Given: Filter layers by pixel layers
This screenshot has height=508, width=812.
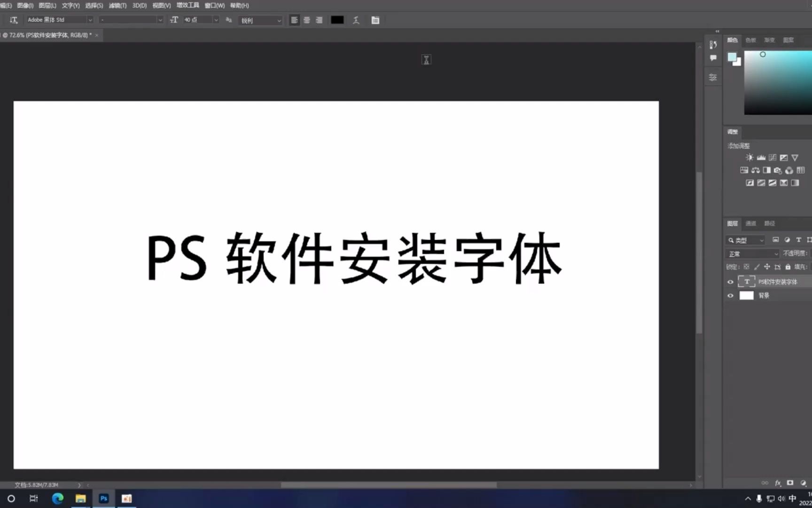Looking at the screenshot, I should click(x=776, y=240).
